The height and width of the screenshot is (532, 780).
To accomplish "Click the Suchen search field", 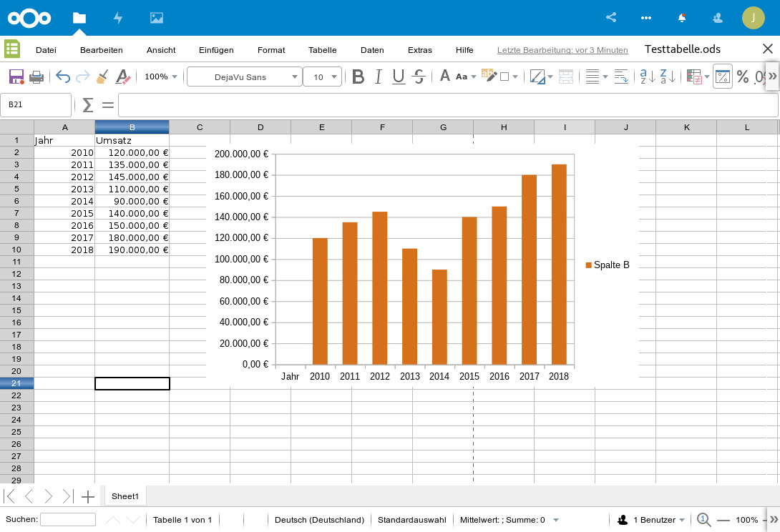I will point(68,520).
